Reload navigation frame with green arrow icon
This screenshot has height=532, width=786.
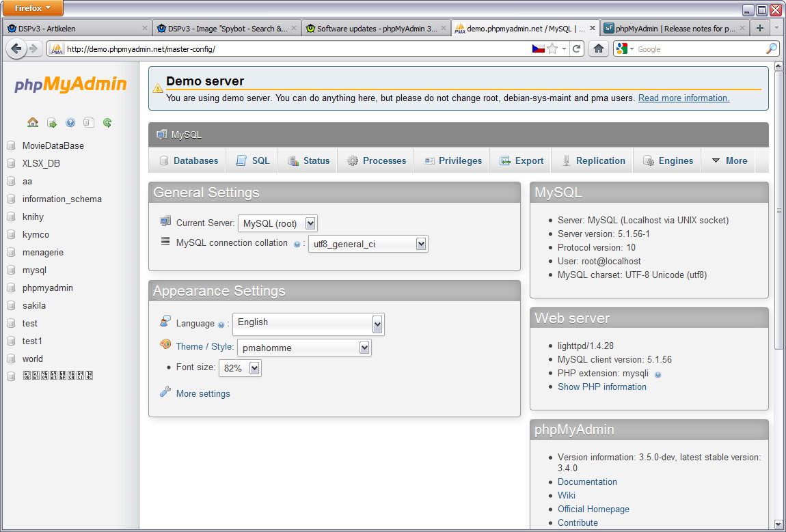tap(107, 122)
